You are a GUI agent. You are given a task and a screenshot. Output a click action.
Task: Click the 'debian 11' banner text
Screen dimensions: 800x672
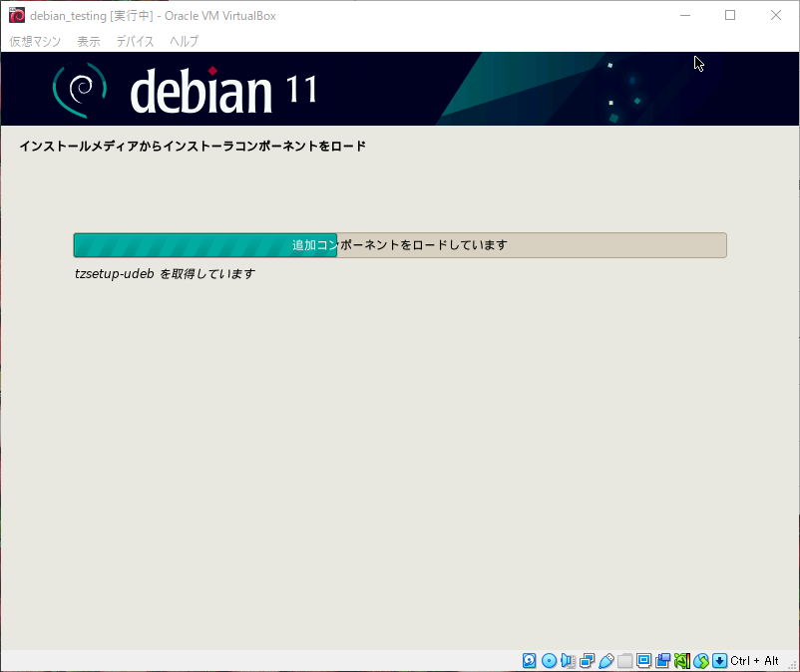tap(223, 91)
